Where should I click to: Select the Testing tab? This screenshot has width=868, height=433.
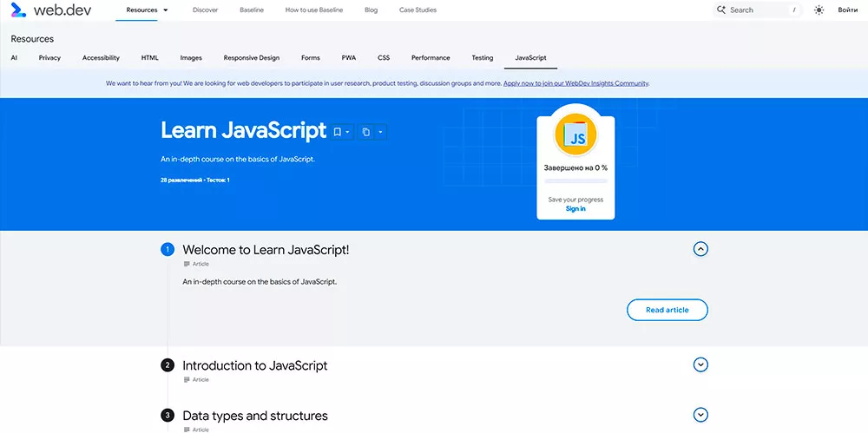pyautogui.click(x=482, y=57)
